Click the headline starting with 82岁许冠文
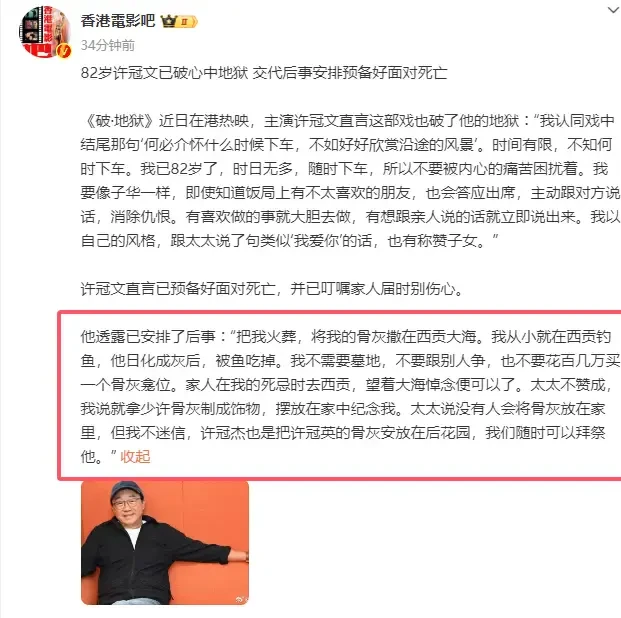The image size is (621, 618). pyautogui.click(x=264, y=73)
